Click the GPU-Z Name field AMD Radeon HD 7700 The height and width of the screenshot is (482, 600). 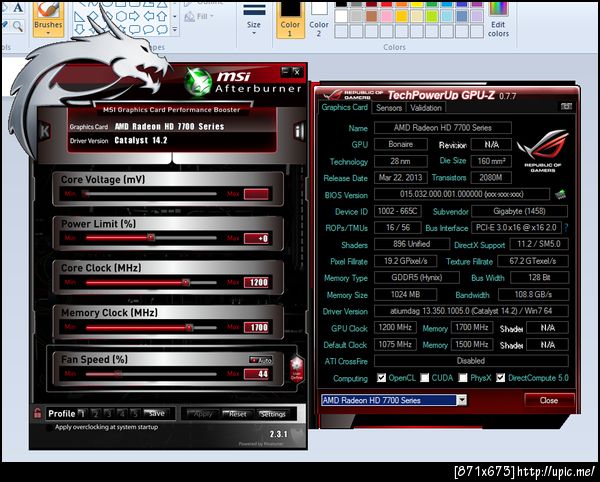pos(443,128)
